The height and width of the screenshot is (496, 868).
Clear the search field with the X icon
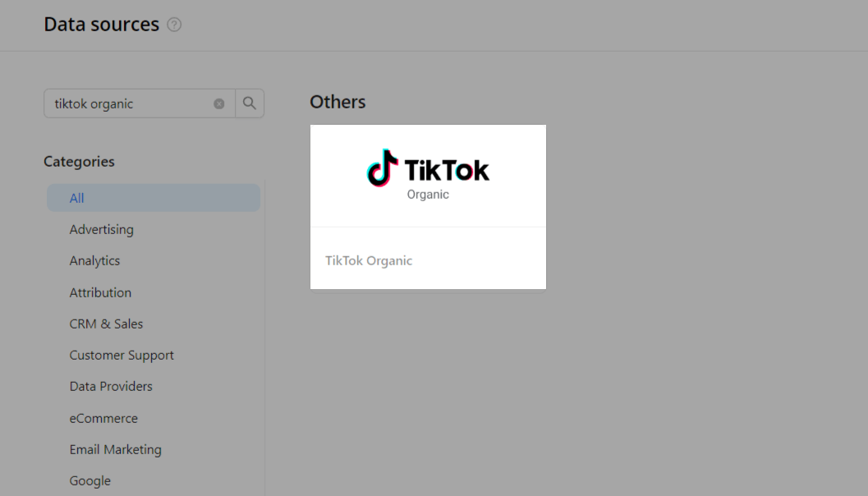(219, 103)
